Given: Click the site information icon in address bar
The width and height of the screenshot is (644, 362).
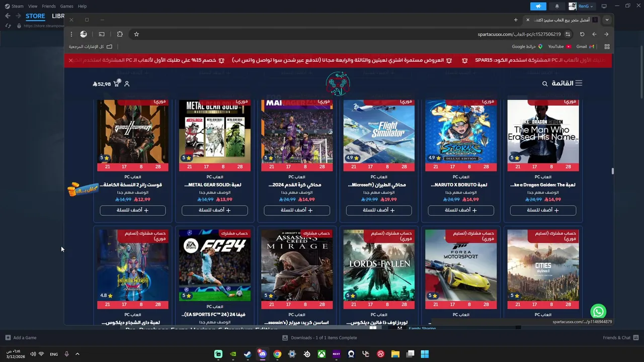Looking at the screenshot, I should (568, 34).
